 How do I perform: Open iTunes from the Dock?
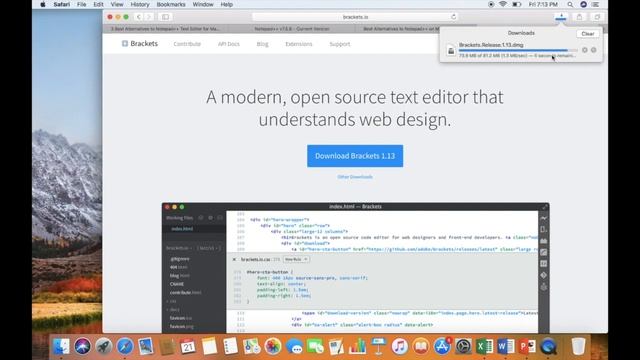coord(400,347)
